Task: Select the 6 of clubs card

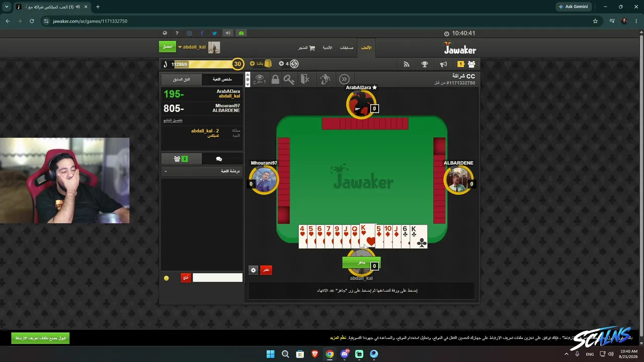Action: point(406,236)
